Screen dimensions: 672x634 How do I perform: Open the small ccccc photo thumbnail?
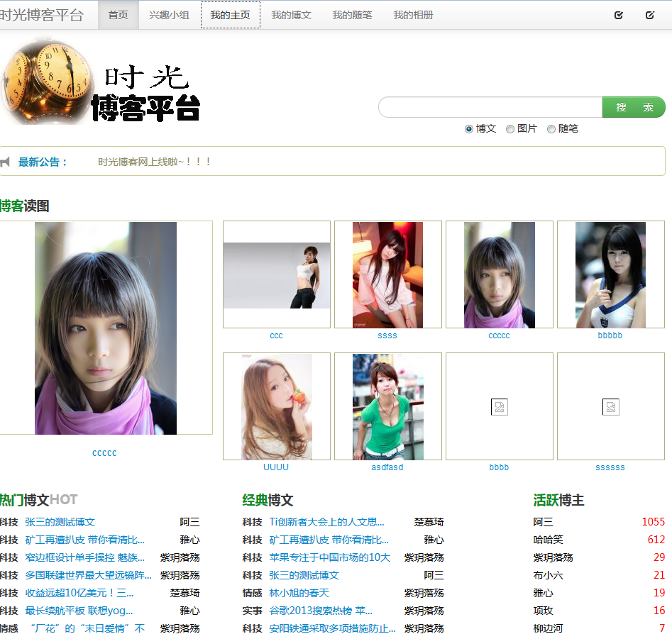click(x=500, y=274)
